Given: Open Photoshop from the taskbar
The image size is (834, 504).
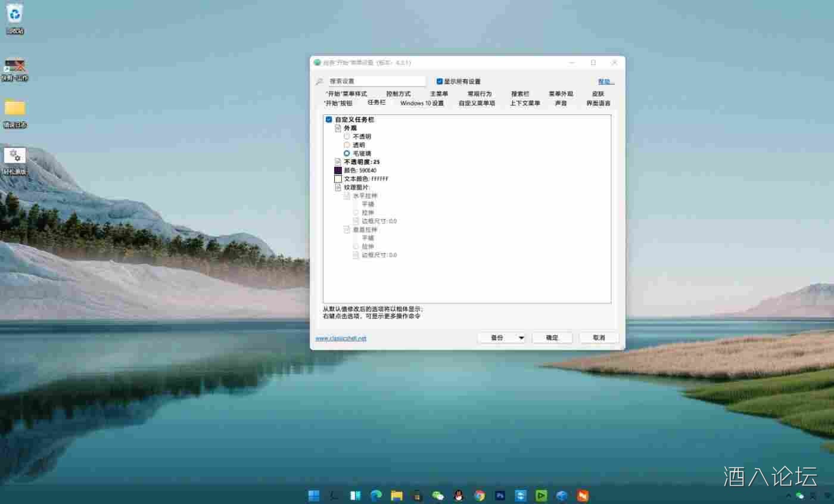Looking at the screenshot, I should [499, 496].
